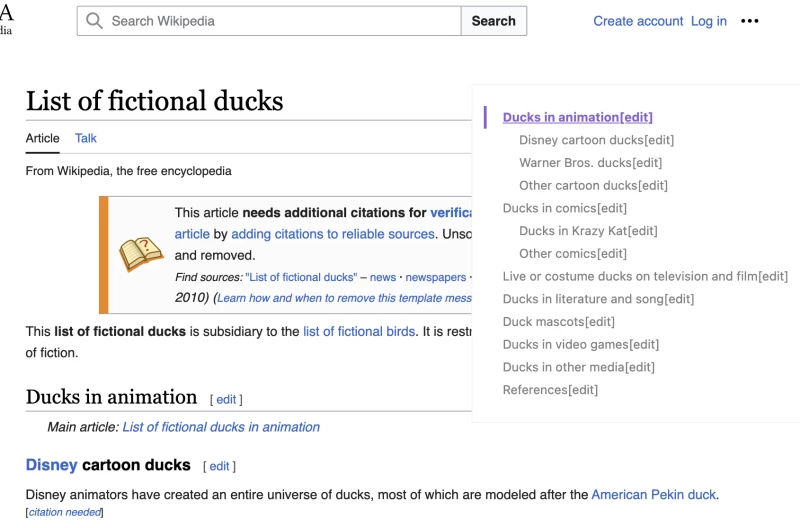Viewport: 800px width, 528px height.
Task: Open the American Pekin duck link
Action: [654, 495]
